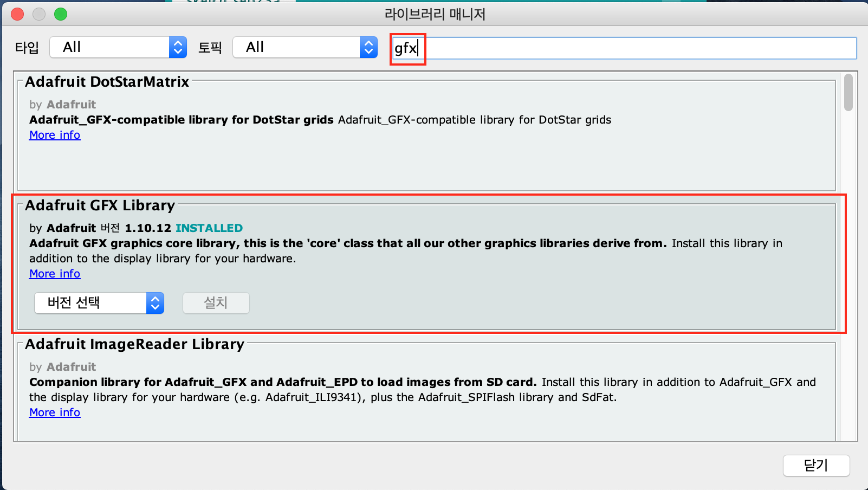The width and height of the screenshot is (868, 490).
Task: Click the 타입 label
Action: (x=27, y=48)
